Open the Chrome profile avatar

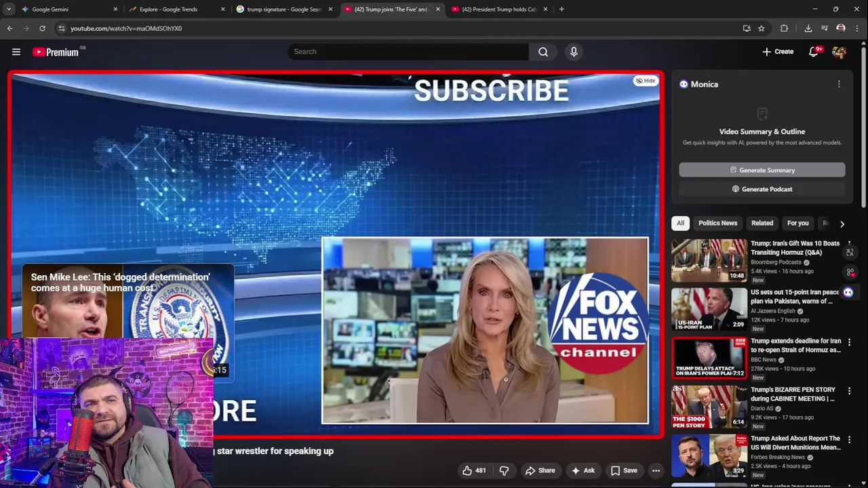[841, 28]
